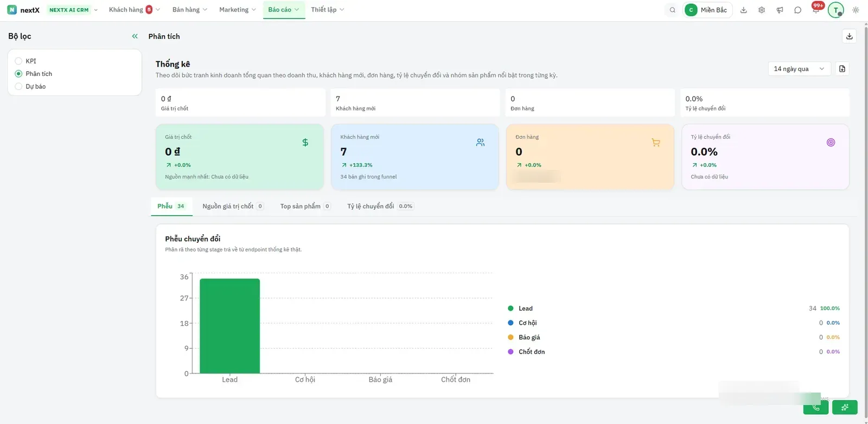Switch to the Tỷ lệ chuyển đổi tab
Viewport: 868px width, 424px height.
click(380, 206)
